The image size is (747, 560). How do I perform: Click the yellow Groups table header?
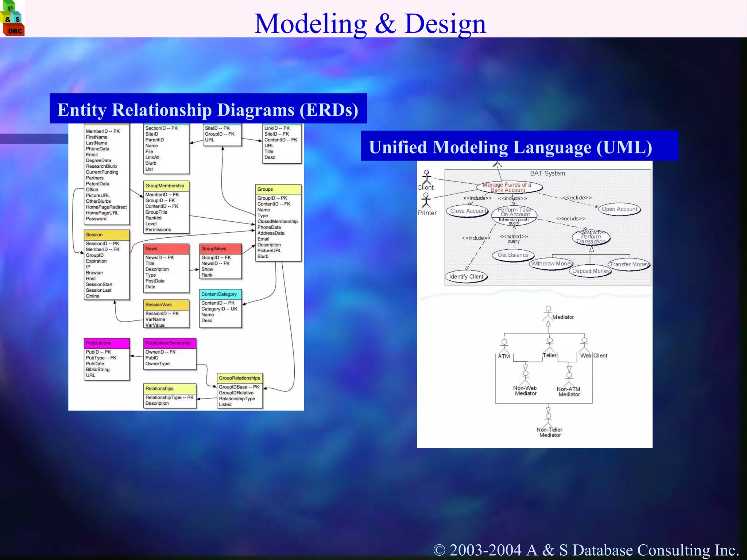tap(278, 189)
